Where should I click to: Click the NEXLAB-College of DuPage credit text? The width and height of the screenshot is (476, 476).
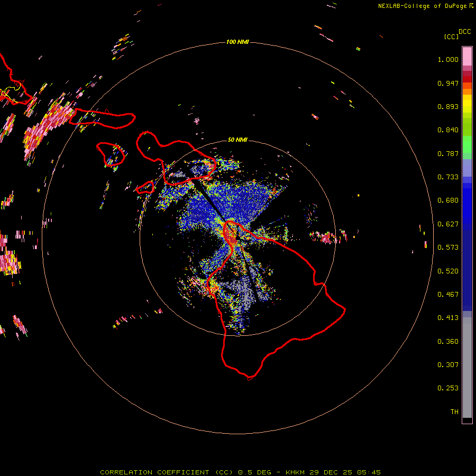423,6
